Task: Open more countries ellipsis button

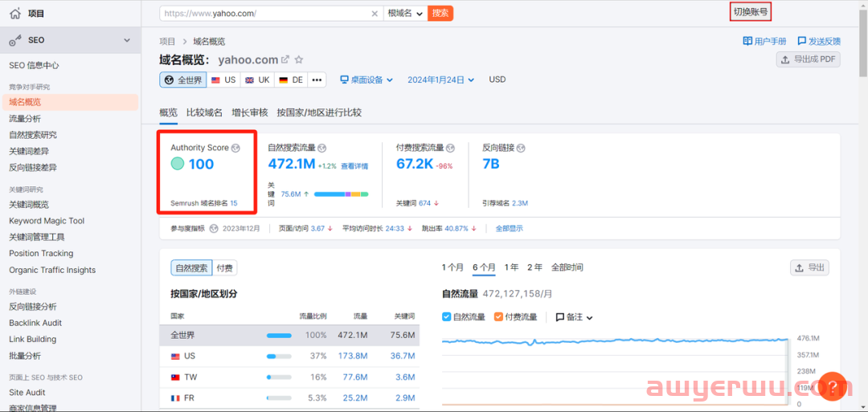Action: [317, 80]
